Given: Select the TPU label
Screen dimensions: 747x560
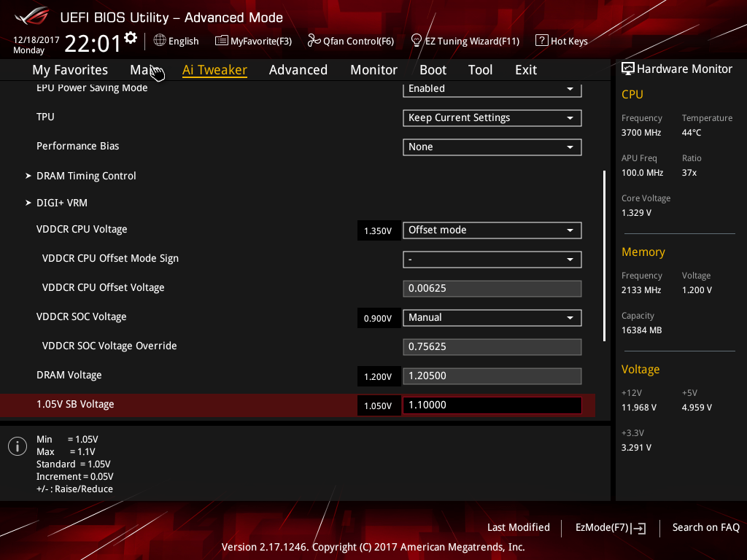Looking at the screenshot, I should [45, 117].
